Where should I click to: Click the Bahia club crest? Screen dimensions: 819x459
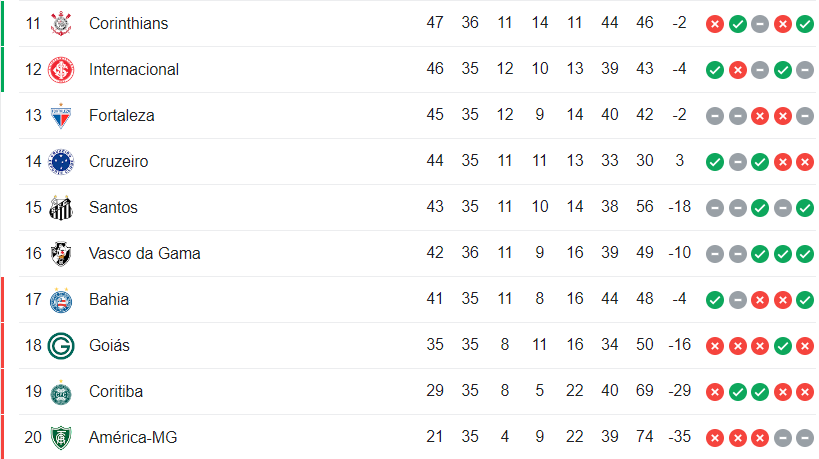61,299
